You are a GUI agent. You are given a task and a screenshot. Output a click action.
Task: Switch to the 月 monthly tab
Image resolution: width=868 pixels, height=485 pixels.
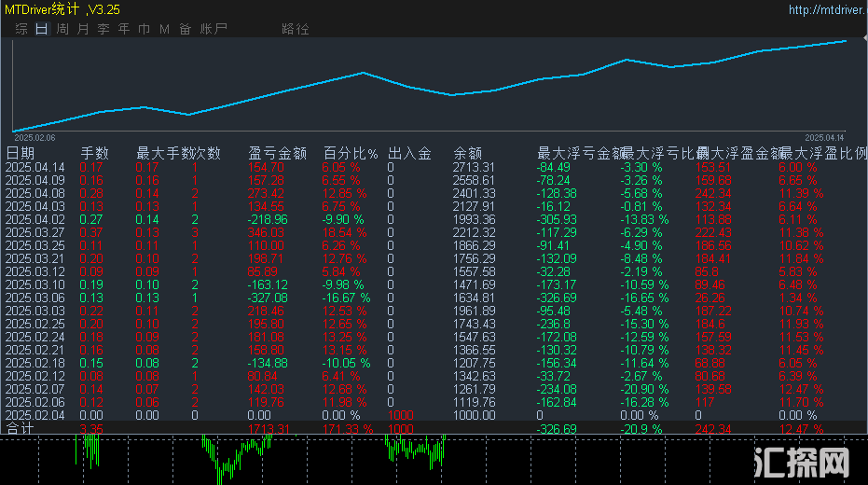(83, 29)
